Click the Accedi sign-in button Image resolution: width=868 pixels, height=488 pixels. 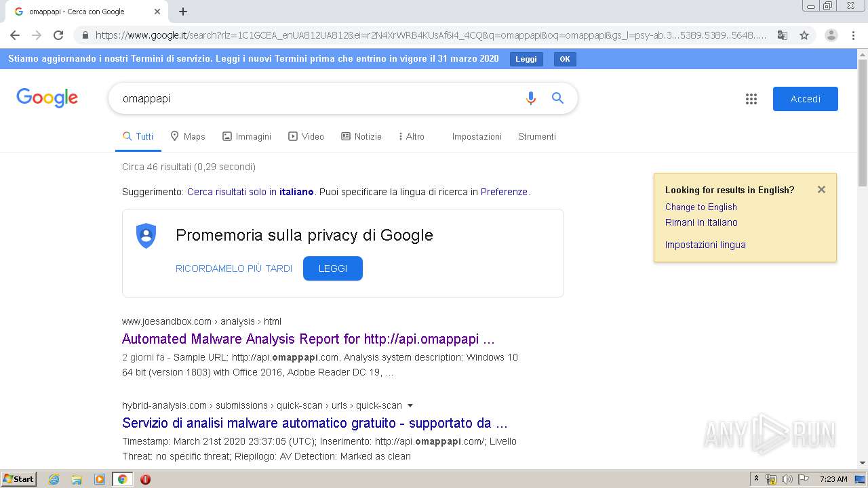click(x=805, y=99)
